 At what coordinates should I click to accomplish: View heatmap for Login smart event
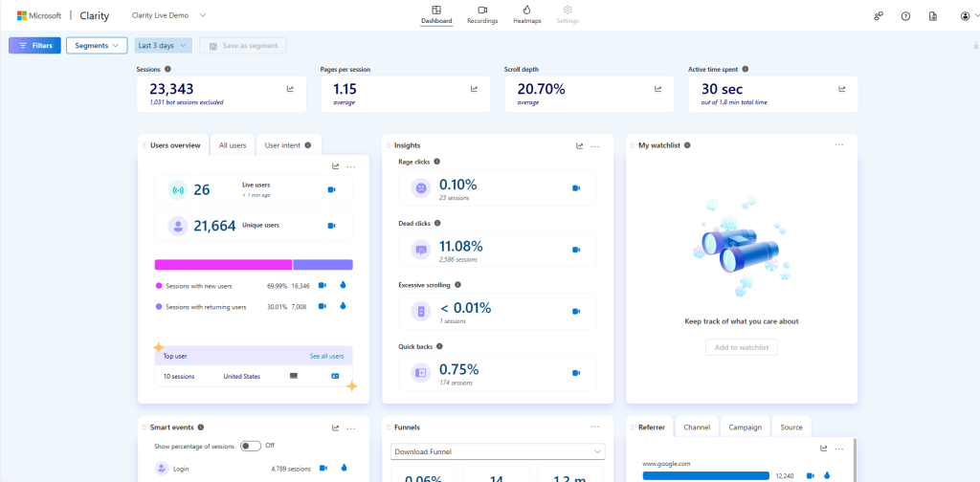[x=343, y=468]
